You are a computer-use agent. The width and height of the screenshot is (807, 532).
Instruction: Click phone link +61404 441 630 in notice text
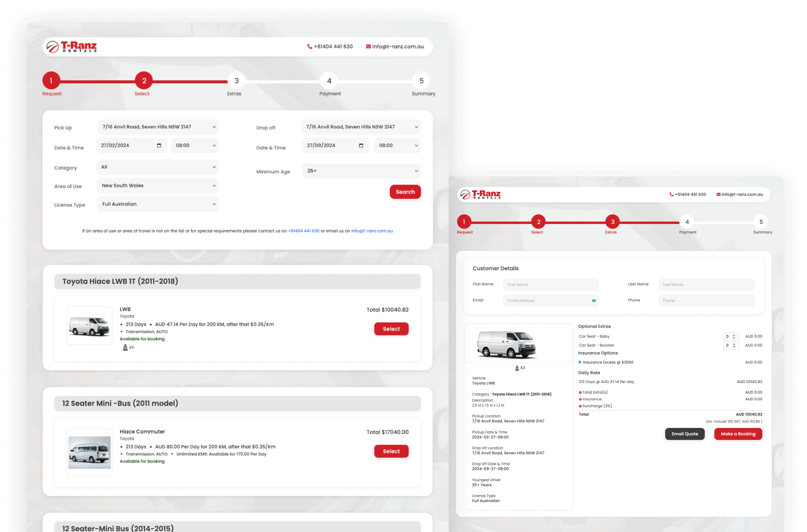(x=304, y=231)
